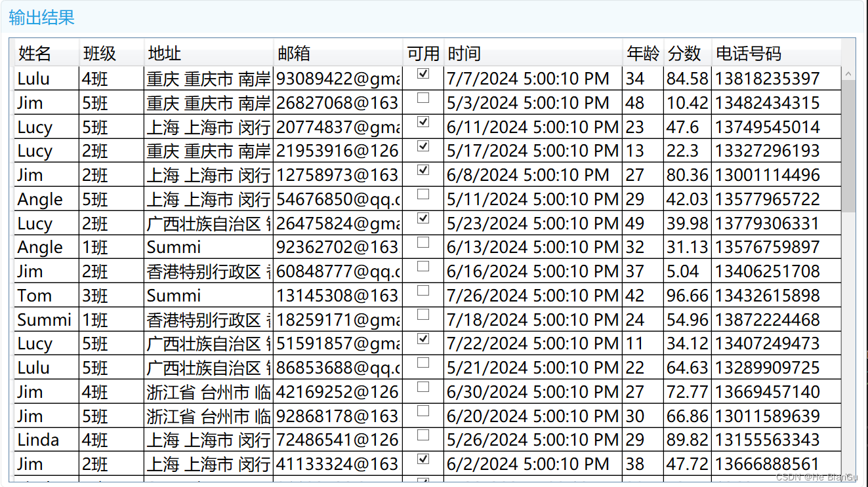This screenshot has height=487, width=868.
Task: Uncheck the box in row dated 6/2/2024
Action: [423, 459]
